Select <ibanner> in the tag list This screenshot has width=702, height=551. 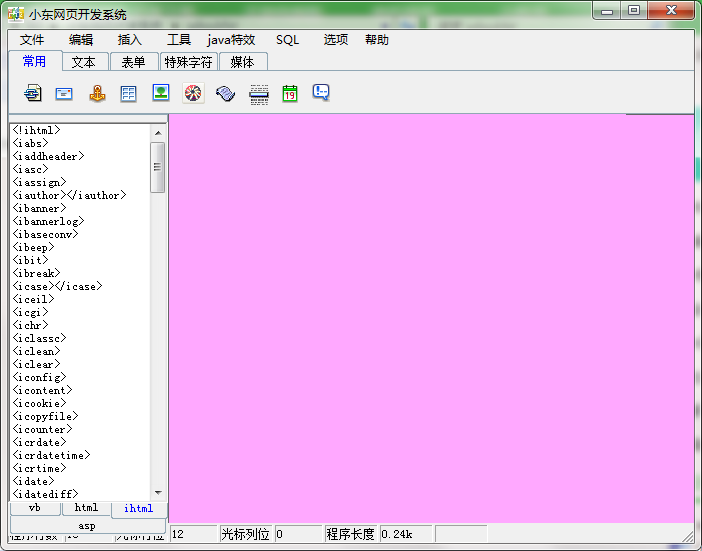click(x=38, y=208)
